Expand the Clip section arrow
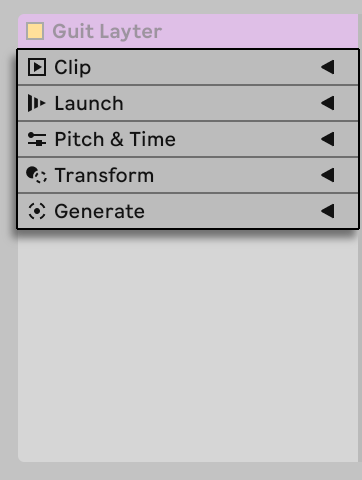 tap(328, 67)
